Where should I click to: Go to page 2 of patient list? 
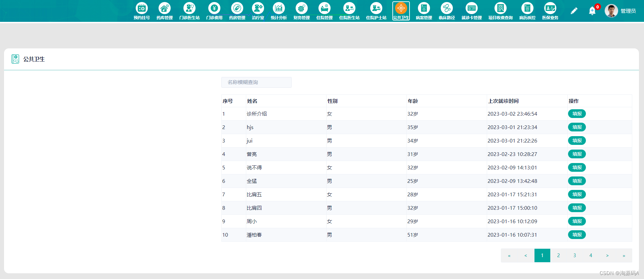click(x=558, y=255)
